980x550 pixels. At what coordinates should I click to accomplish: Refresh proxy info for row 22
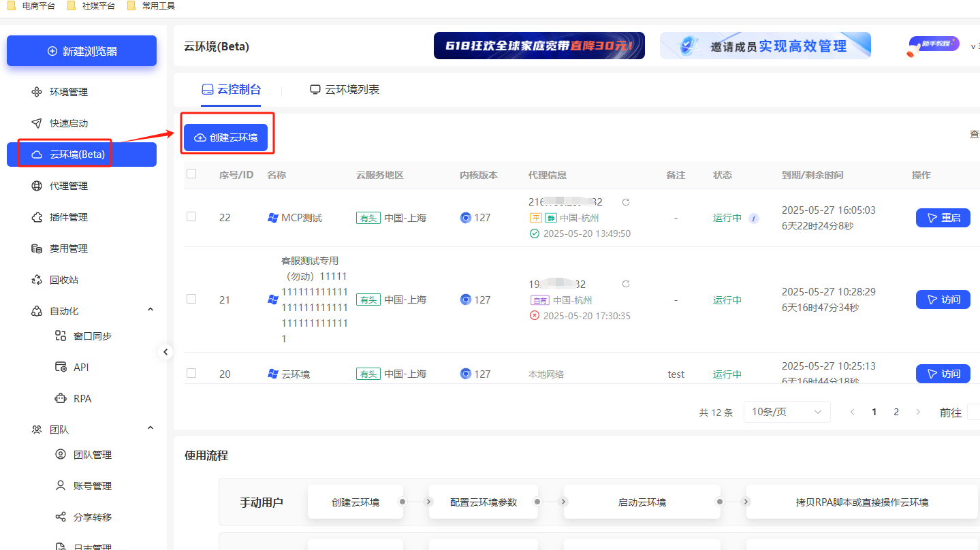[x=626, y=202]
